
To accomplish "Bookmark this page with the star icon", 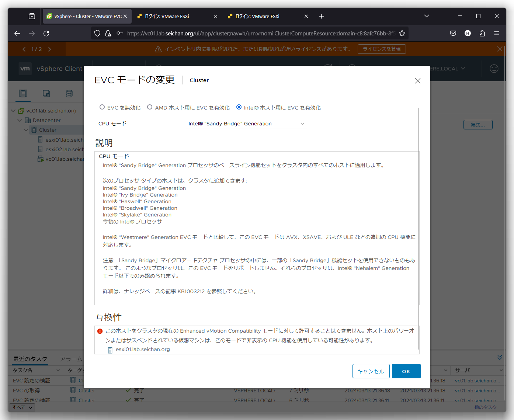I will point(402,34).
